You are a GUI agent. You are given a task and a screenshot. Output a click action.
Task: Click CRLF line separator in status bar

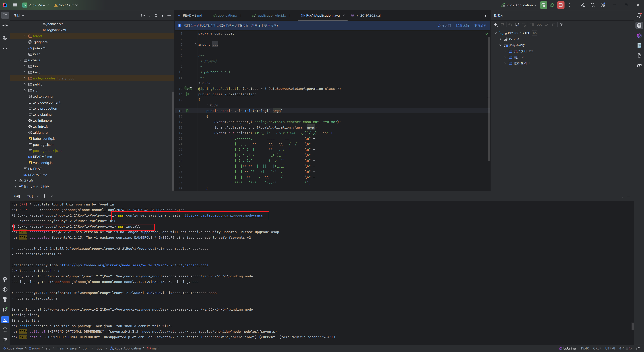pyautogui.click(x=597, y=348)
